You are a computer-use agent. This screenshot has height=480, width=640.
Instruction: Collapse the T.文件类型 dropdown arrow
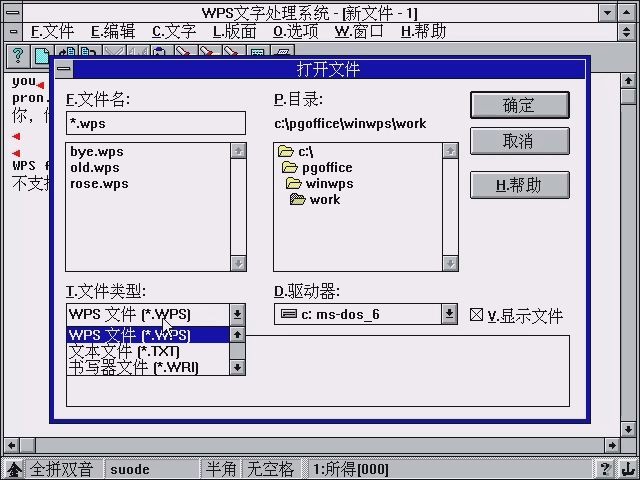pos(237,314)
